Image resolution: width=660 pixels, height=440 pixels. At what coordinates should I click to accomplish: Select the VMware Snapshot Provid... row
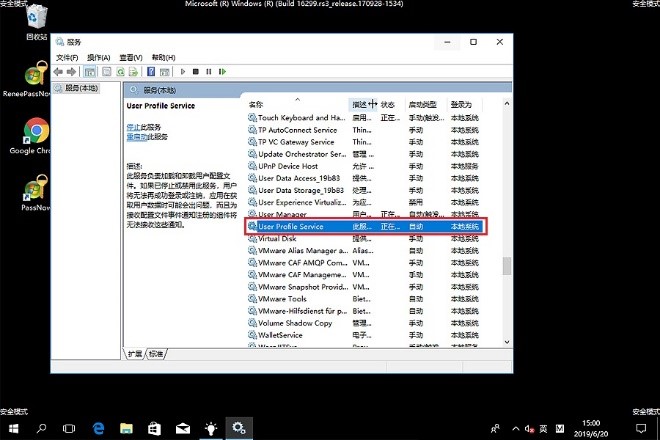364,287
